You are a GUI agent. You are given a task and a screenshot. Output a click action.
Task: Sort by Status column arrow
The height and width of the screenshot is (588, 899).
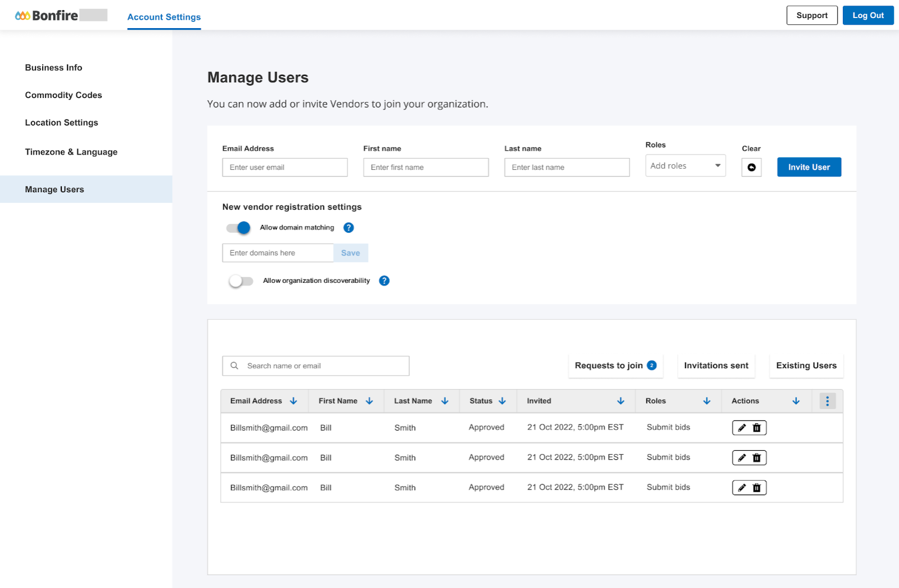coord(502,401)
